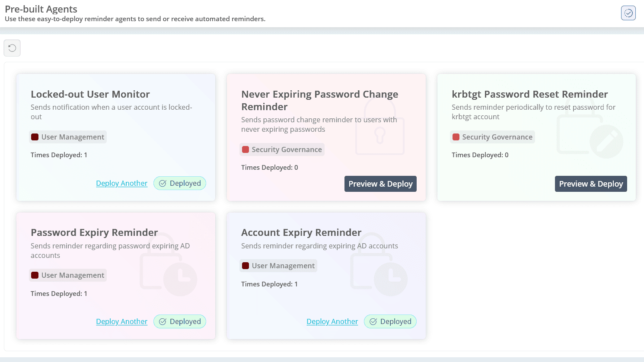Image resolution: width=644 pixels, height=362 pixels.
Task: Click Deploy Another for Account Expiry Reminder
Action: pos(332,322)
